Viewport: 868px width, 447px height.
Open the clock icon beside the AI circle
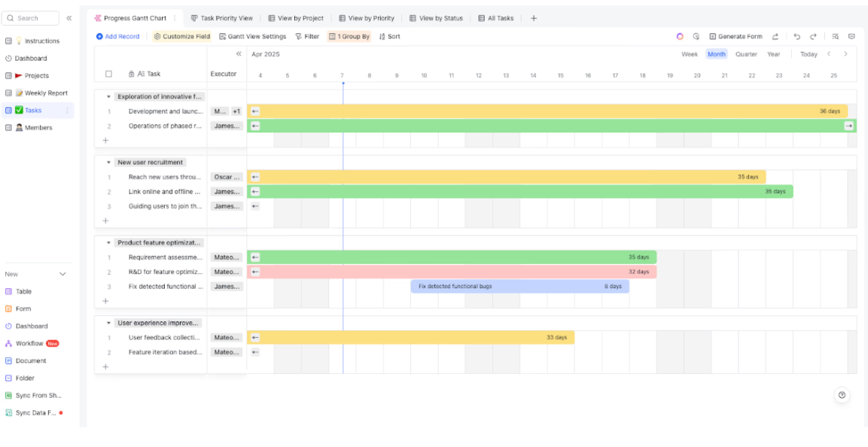click(x=696, y=37)
